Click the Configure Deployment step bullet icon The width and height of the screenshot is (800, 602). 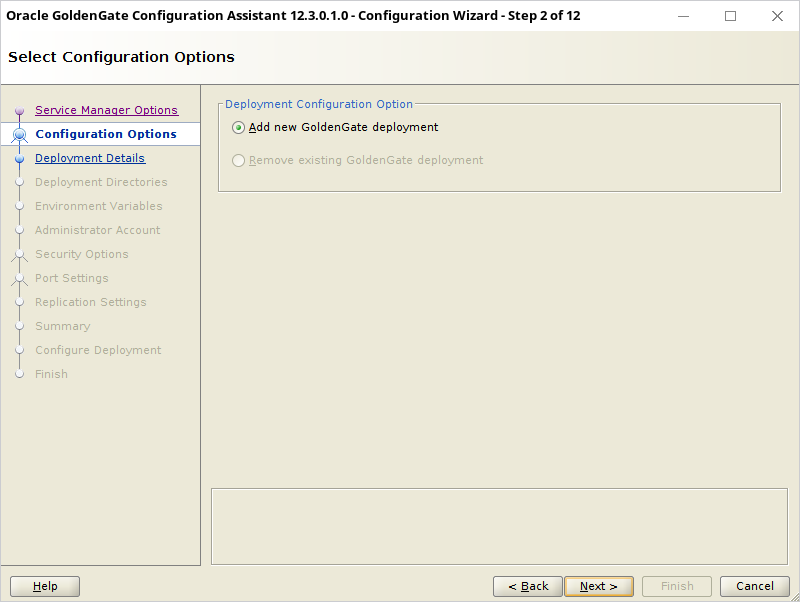point(19,350)
